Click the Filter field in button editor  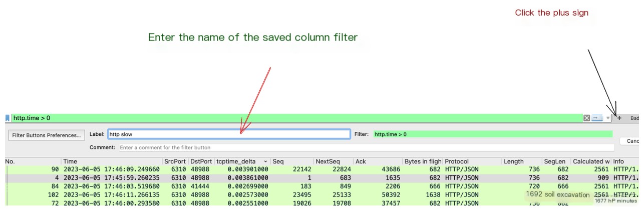493,134
